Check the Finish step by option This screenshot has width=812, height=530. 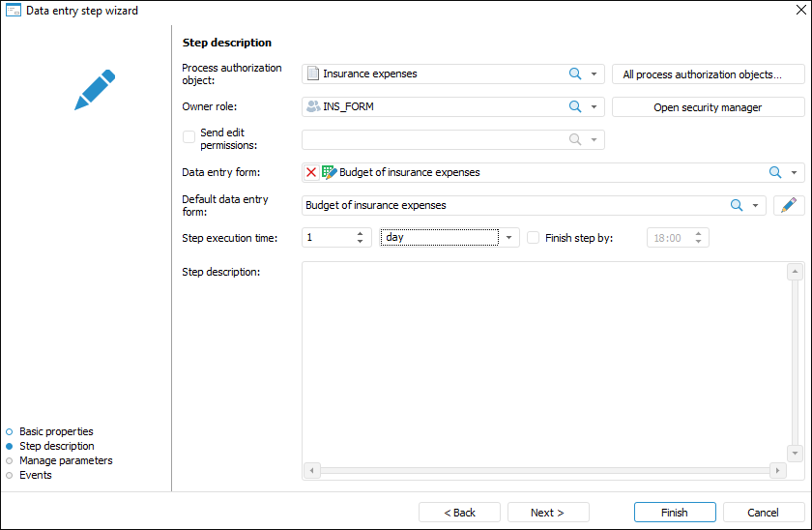(533, 237)
